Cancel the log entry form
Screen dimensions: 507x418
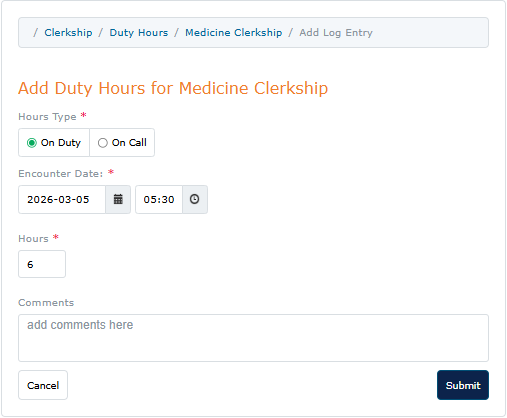click(43, 385)
